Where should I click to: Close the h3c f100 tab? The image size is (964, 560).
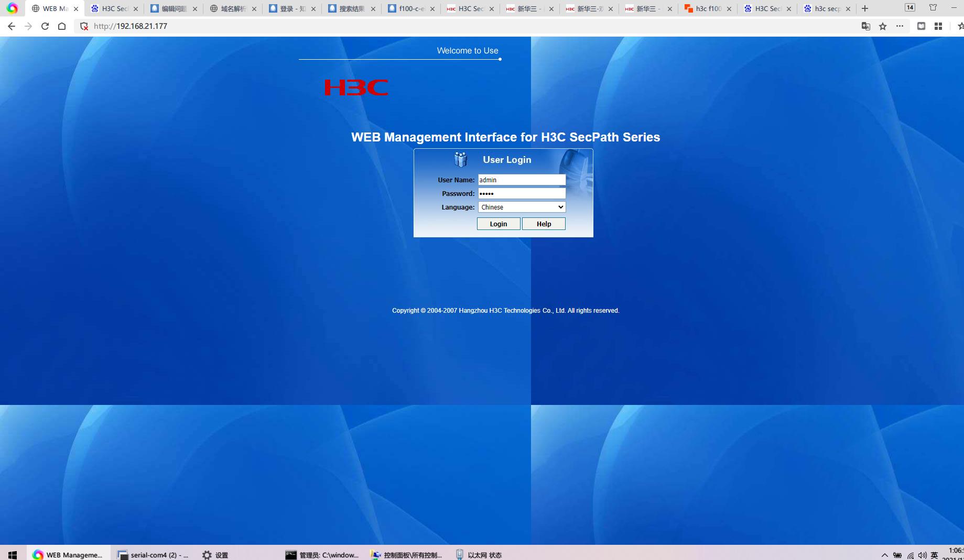[x=729, y=9]
